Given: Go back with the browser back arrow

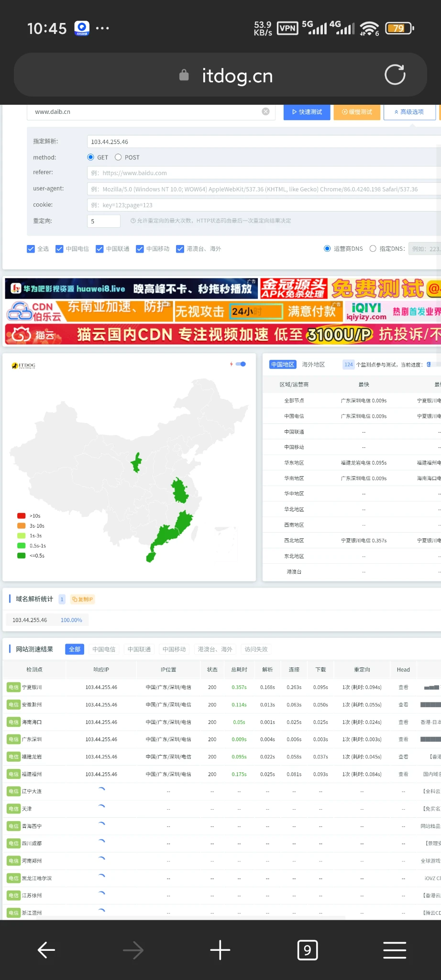Looking at the screenshot, I should pos(46,950).
